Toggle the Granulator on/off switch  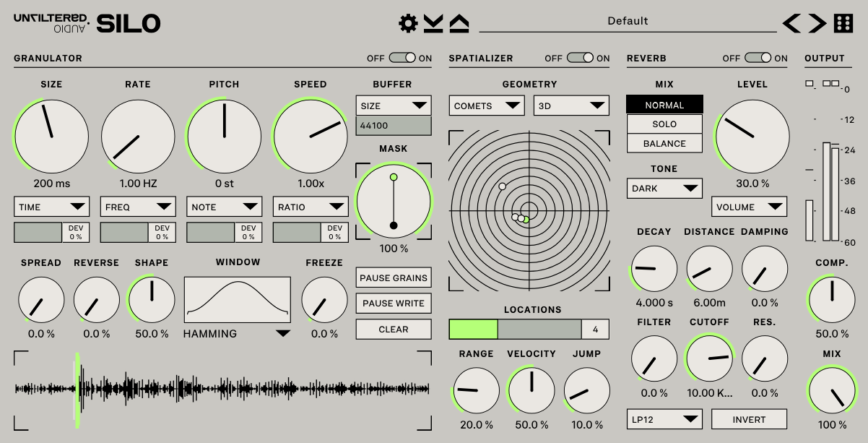coord(402,58)
